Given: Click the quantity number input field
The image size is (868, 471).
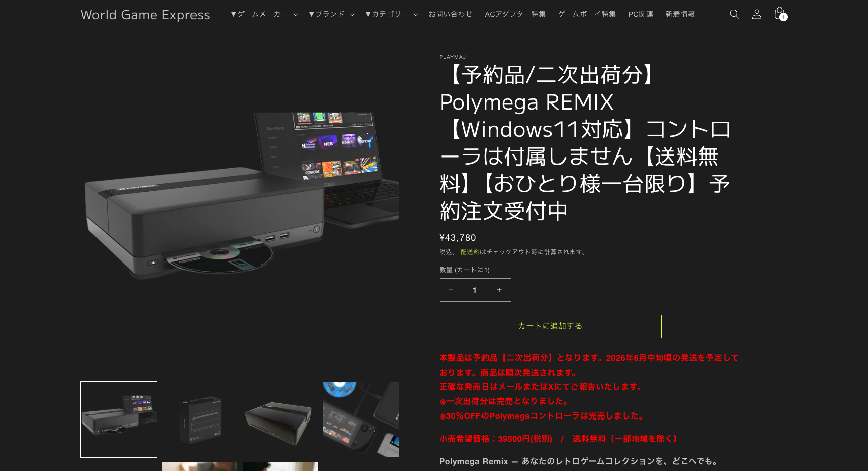Looking at the screenshot, I should pos(475,290).
